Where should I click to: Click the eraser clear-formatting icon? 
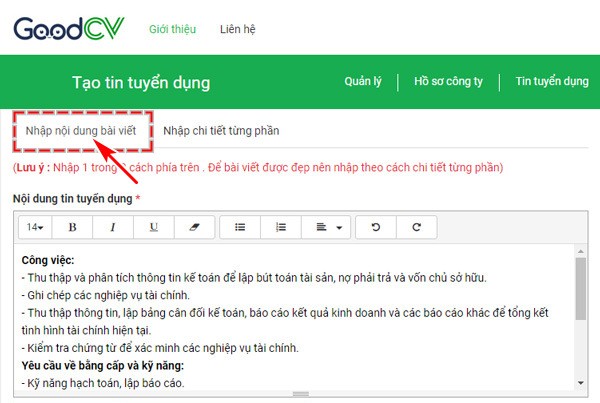tap(194, 227)
